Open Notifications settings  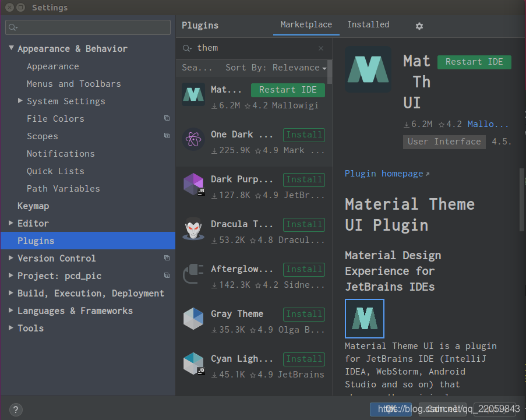click(x=61, y=154)
